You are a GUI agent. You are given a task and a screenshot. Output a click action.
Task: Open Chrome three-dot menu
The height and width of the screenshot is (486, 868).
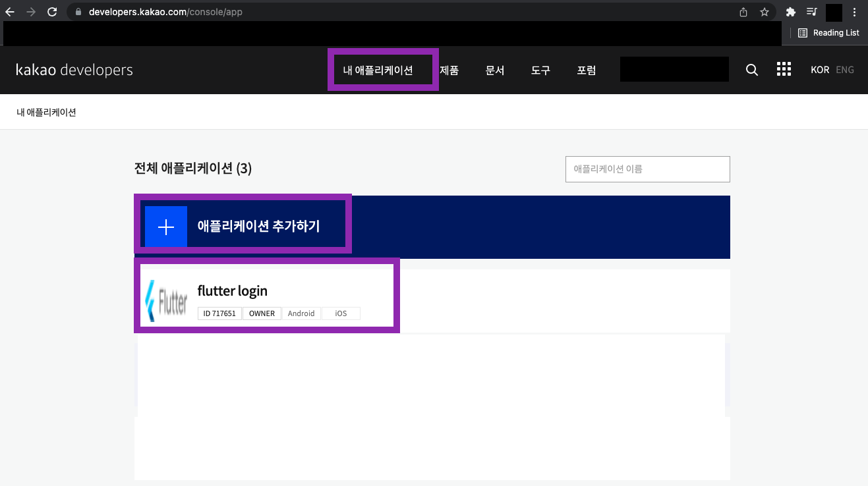pyautogui.click(x=854, y=12)
